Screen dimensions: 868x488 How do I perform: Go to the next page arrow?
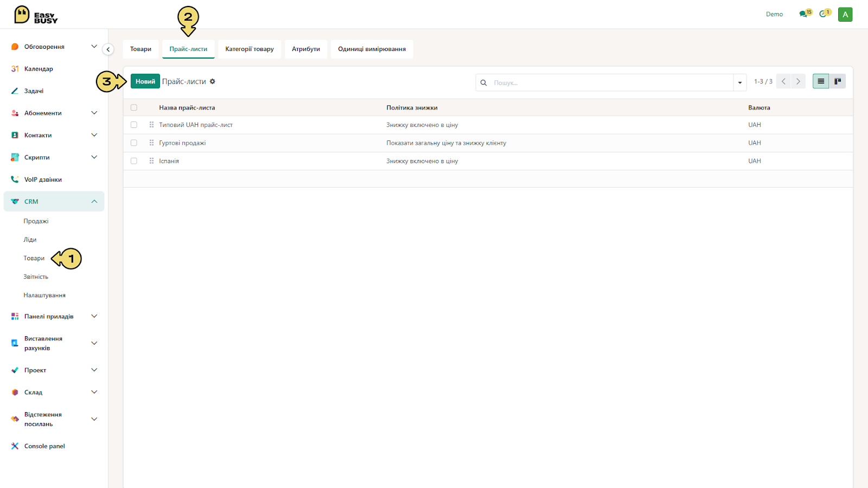click(x=798, y=81)
